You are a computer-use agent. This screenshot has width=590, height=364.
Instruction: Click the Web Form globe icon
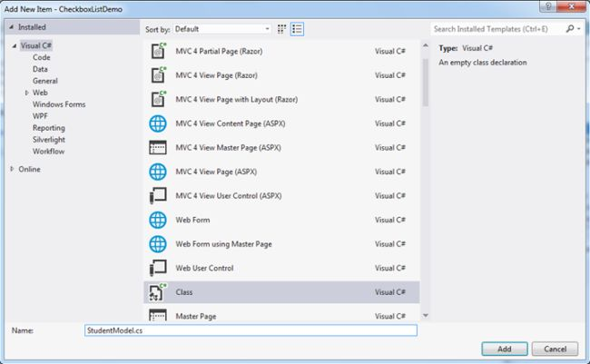[x=158, y=220]
